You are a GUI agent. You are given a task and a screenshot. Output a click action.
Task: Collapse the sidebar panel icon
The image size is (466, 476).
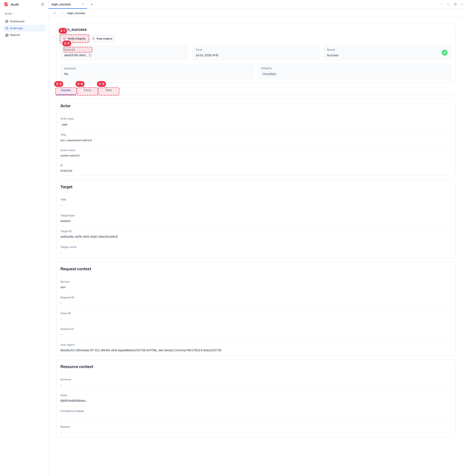pyautogui.click(x=43, y=4)
